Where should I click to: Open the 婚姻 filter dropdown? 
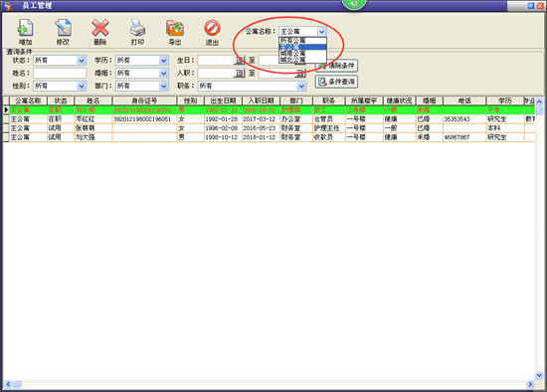point(163,74)
